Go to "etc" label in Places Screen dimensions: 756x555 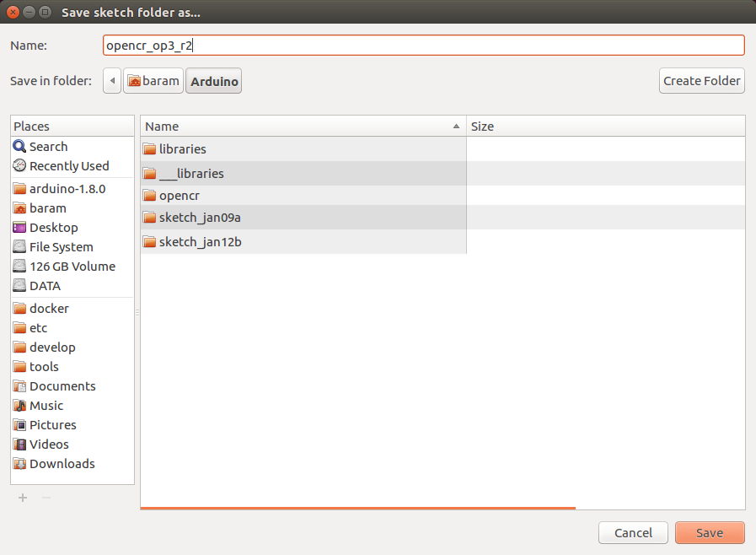[39, 328]
